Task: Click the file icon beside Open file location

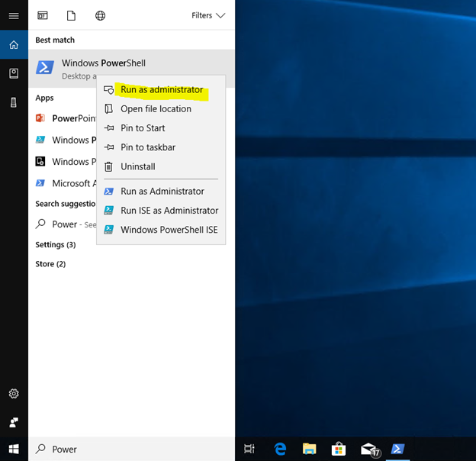Action: [108, 109]
